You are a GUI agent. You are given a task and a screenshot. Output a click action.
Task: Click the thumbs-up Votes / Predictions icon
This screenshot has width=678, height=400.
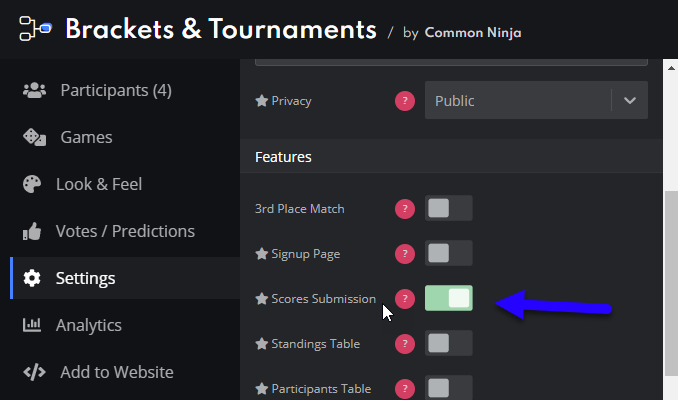pyautogui.click(x=32, y=231)
